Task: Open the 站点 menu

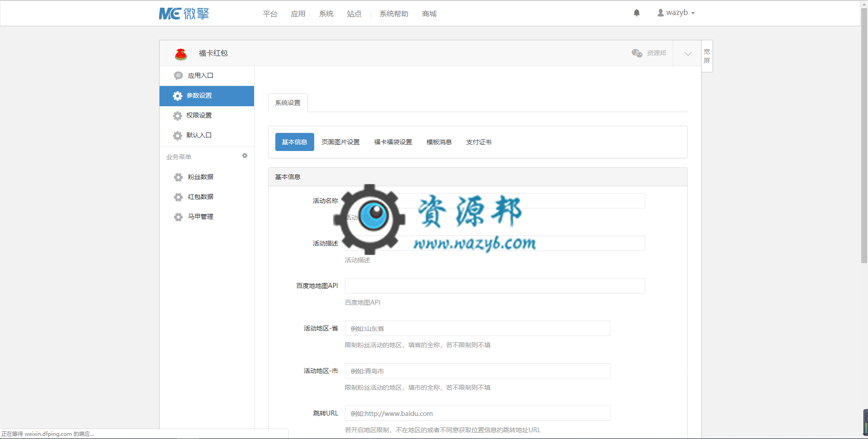Action: 354,14
